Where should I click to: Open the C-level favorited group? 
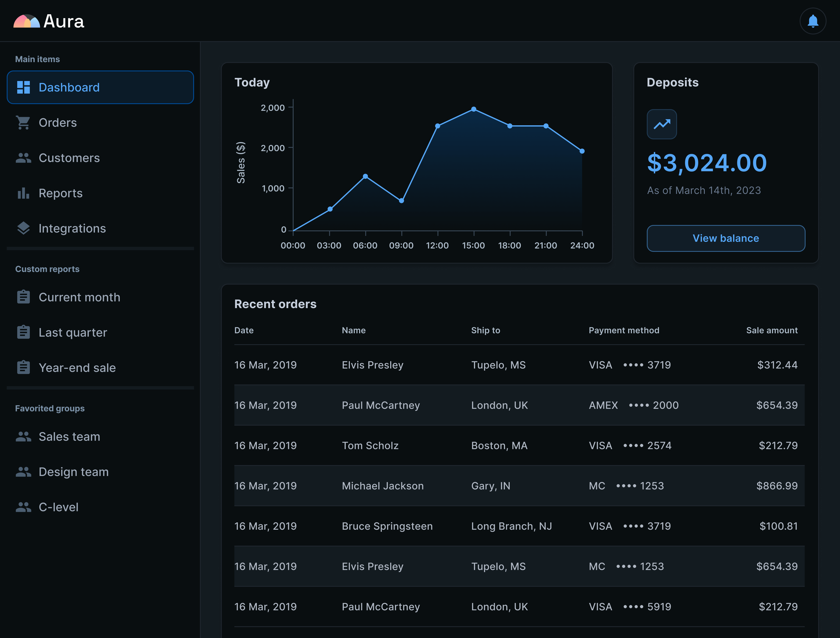click(x=59, y=507)
